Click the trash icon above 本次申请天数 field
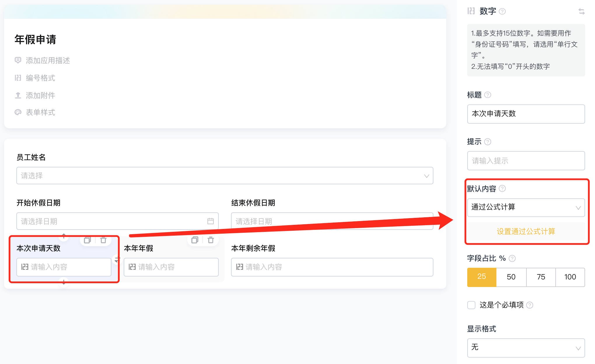 tap(103, 240)
